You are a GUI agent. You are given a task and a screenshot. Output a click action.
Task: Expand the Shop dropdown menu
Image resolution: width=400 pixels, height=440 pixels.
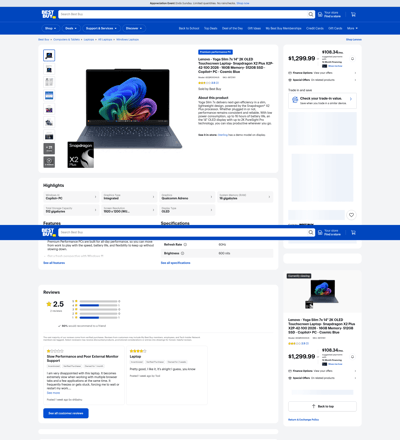tap(50, 28)
